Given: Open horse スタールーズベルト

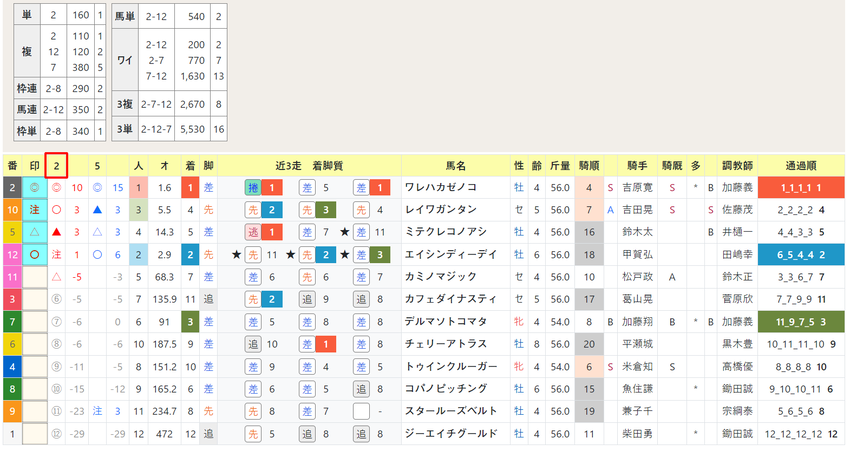Looking at the screenshot, I should pyautogui.click(x=450, y=411).
